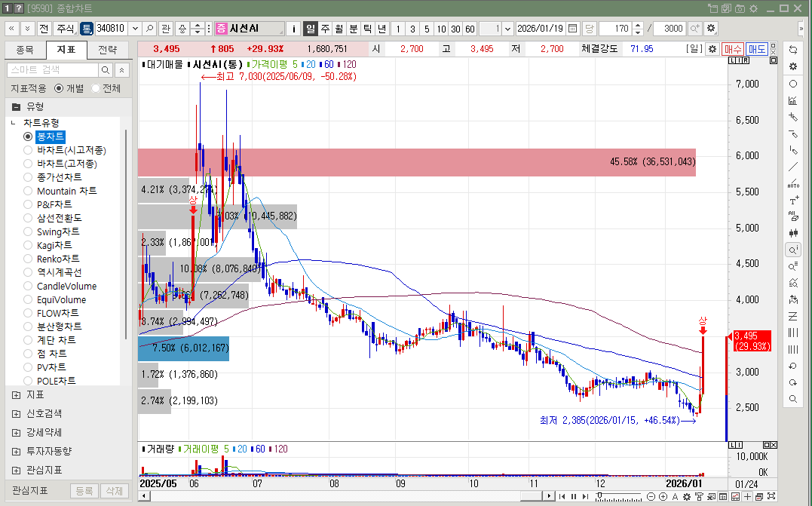Select the AUTO trend line tool
This screenshot has height=506, width=812.
pyautogui.click(x=793, y=183)
